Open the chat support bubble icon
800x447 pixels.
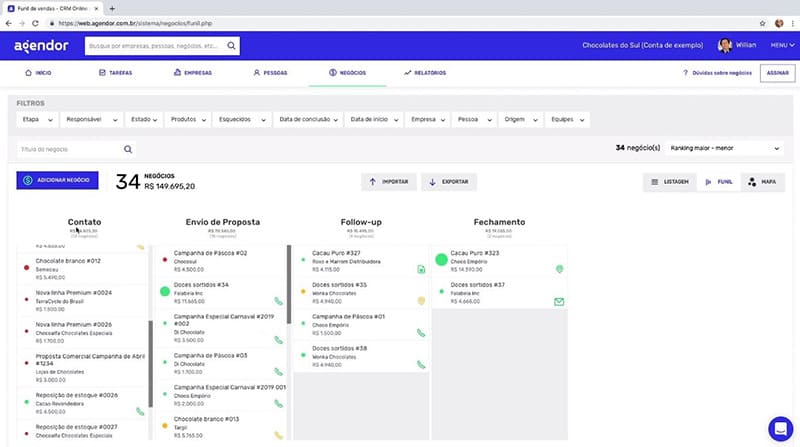pos(778,427)
